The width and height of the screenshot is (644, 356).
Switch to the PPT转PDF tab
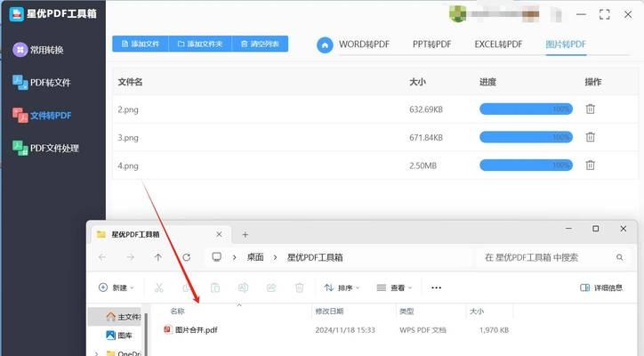pos(431,44)
